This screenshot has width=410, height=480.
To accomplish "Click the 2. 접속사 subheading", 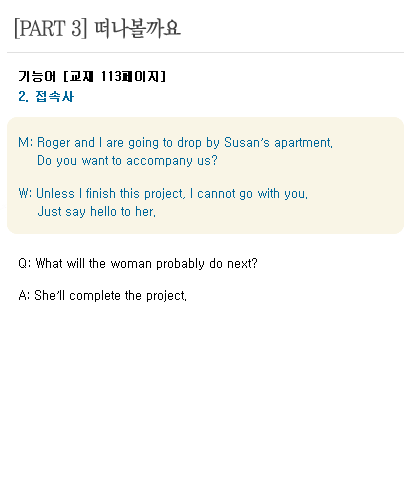I will 46,97.
